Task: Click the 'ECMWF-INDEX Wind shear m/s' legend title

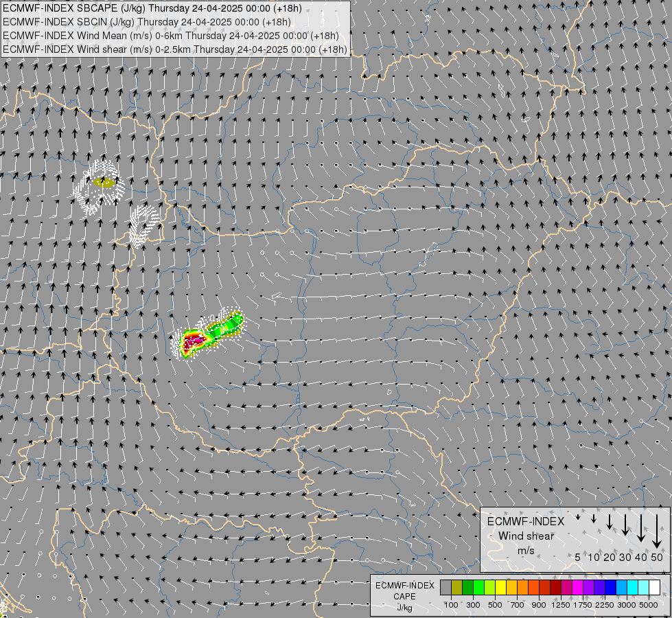Action: [x=526, y=536]
